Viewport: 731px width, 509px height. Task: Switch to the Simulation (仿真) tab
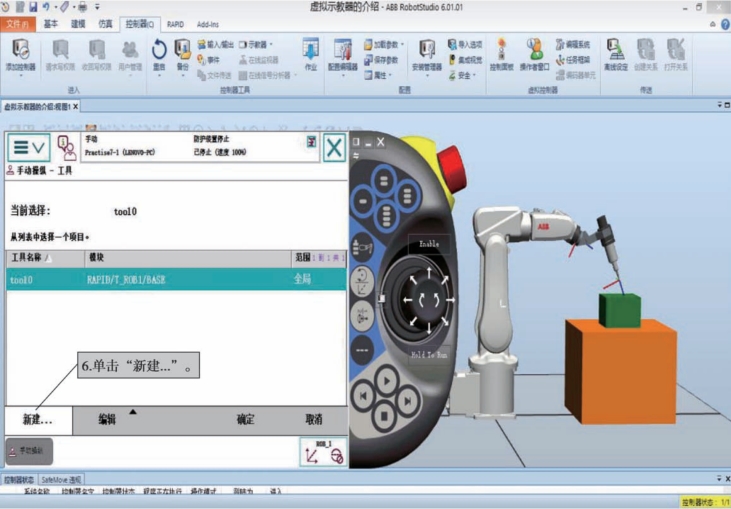coord(105,24)
